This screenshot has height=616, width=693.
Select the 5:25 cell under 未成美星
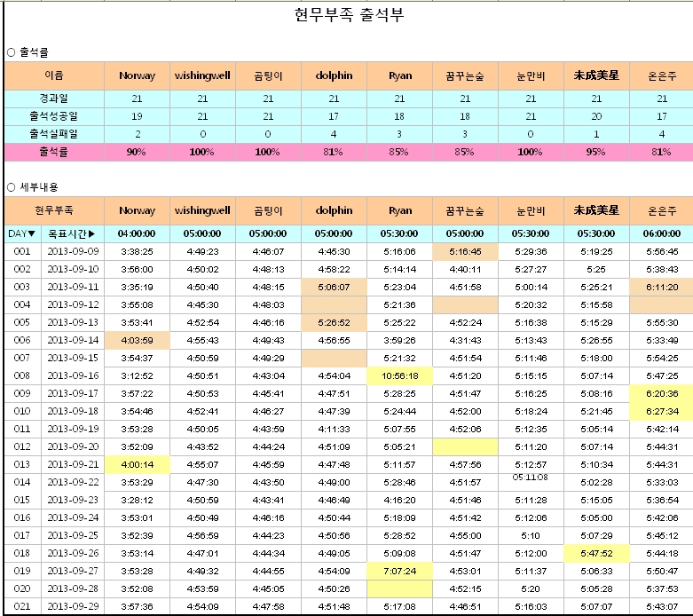(596, 269)
